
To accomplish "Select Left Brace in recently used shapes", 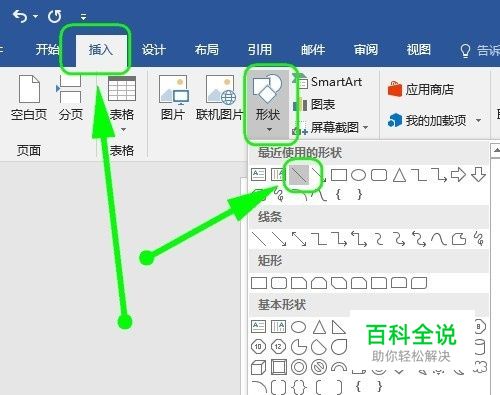I will (x=338, y=194).
